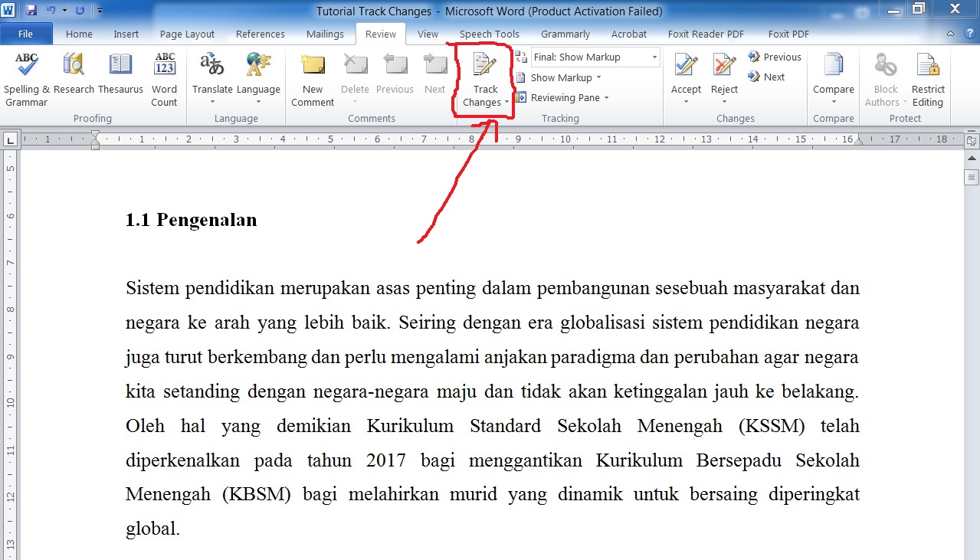980x560 pixels.
Task: Accept the current tracked change
Action: tap(686, 67)
